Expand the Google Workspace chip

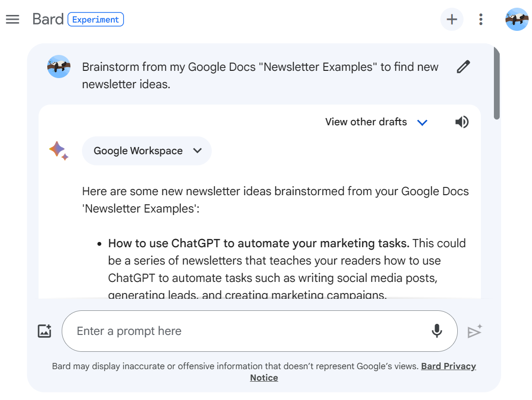click(147, 151)
